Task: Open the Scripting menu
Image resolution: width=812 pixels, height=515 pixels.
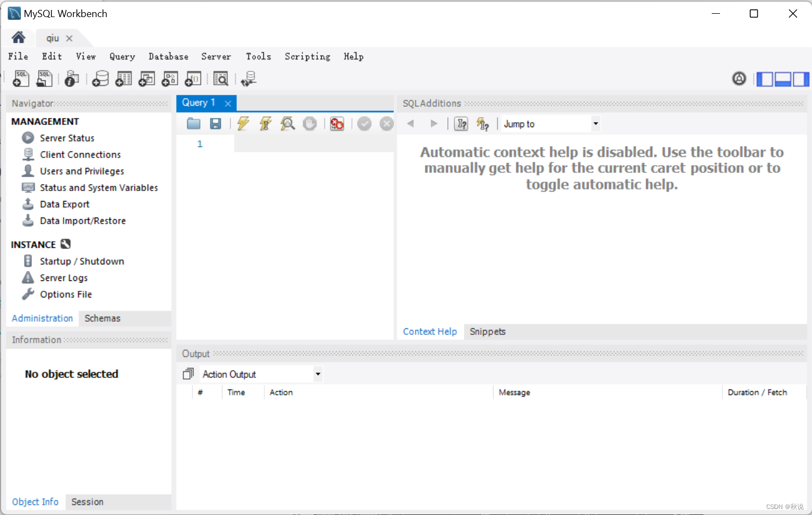Action: point(307,56)
